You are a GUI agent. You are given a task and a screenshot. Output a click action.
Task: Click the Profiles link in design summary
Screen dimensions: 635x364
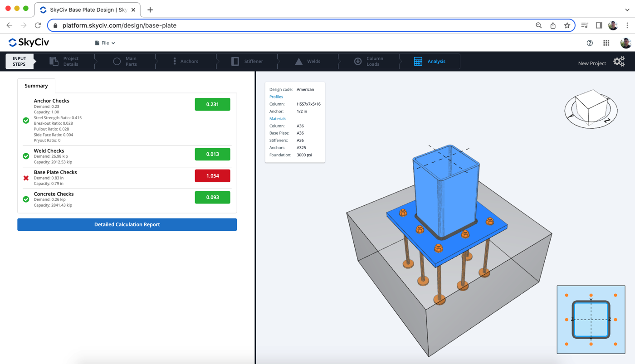tap(276, 97)
